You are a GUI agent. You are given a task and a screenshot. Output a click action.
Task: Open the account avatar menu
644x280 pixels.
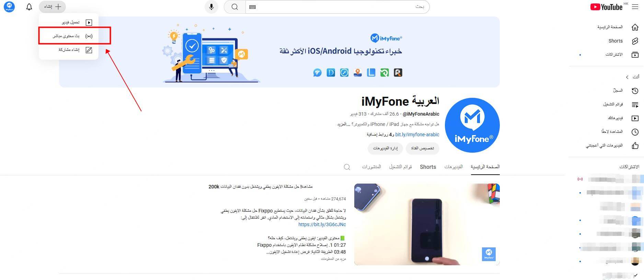point(9,7)
